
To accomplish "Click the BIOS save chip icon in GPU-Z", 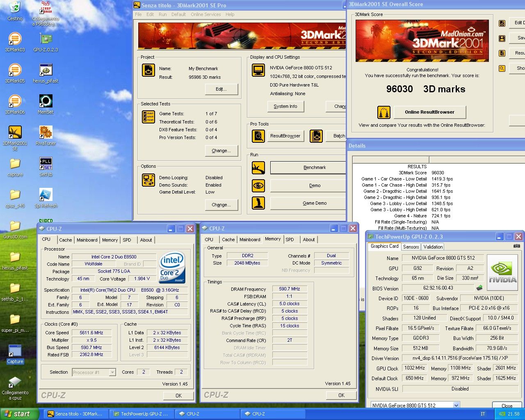I will point(479,288).
